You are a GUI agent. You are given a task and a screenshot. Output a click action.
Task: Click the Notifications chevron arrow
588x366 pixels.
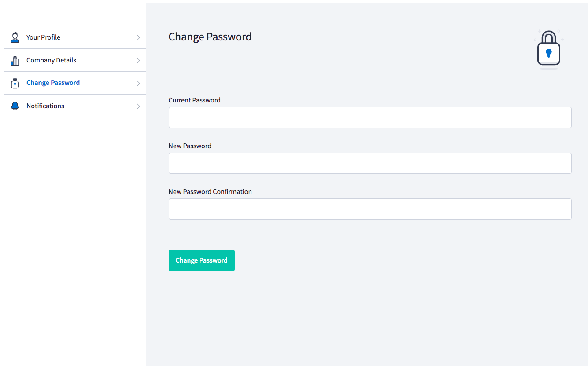click(138, 106)
